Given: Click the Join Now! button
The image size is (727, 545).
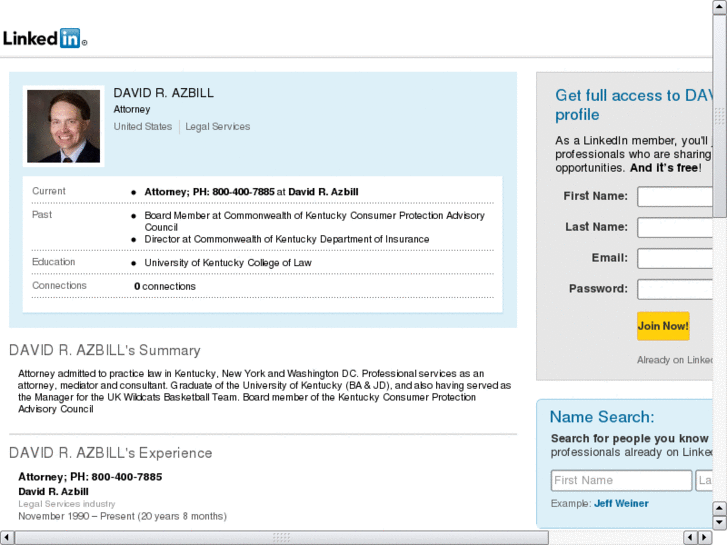Looking at the screenshot, I should tap(663, 326).
